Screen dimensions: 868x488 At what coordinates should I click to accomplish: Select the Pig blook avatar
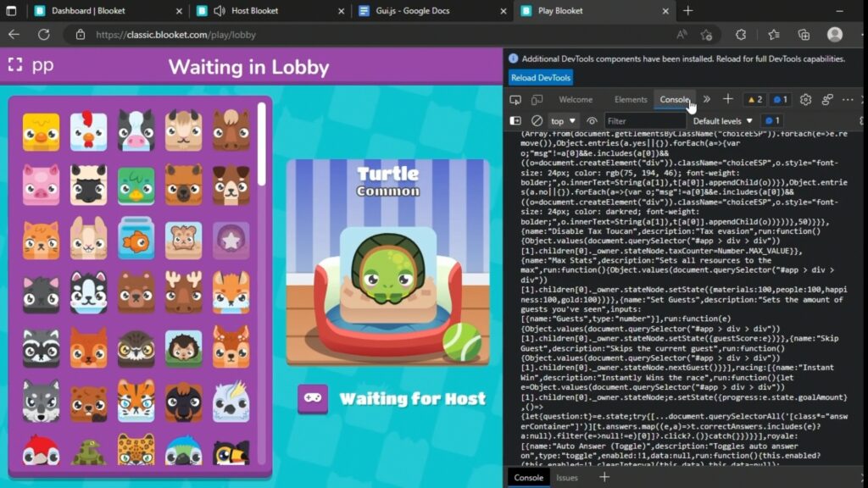click(41, 185)
